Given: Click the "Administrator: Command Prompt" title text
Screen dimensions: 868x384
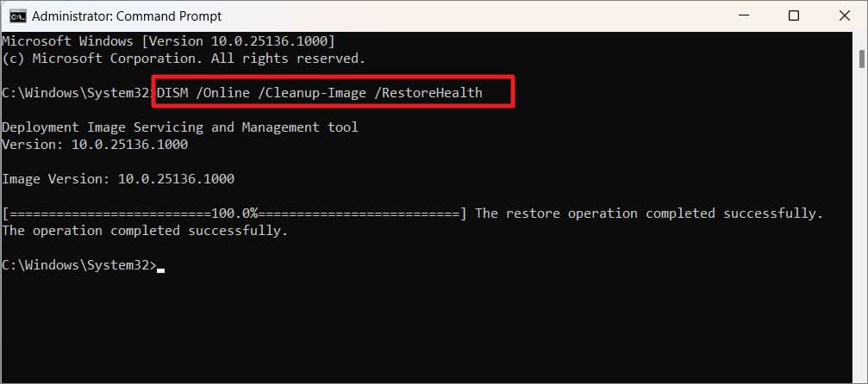Looking at the screenshot, I should pyautogui.click(x=127, y=15).
